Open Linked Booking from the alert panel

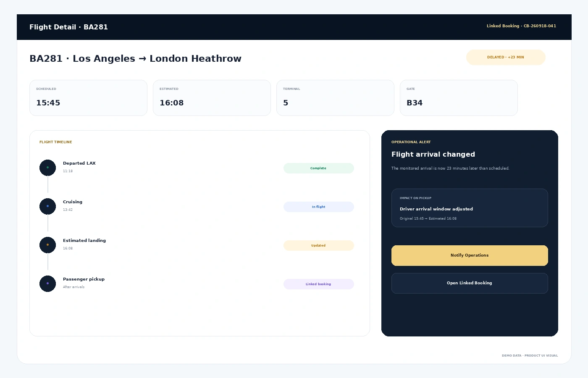[x=470, y=283]
